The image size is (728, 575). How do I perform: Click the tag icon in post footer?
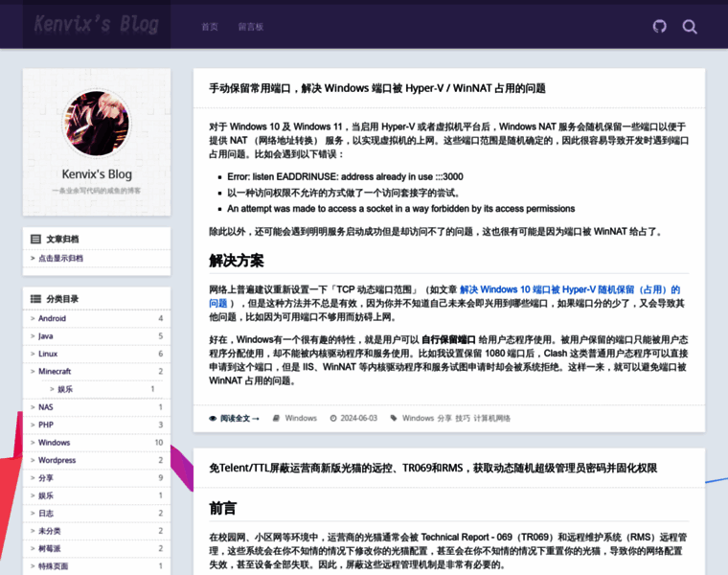coord(393,418)
